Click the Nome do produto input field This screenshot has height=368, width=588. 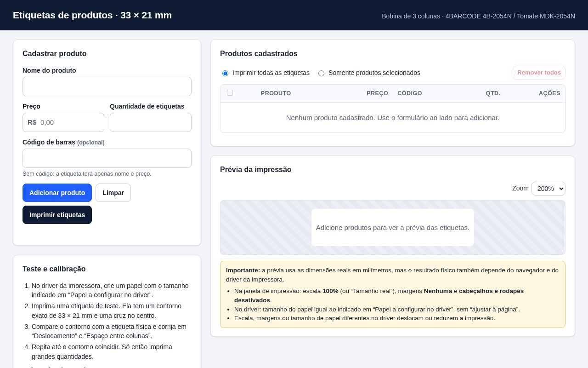107,86
